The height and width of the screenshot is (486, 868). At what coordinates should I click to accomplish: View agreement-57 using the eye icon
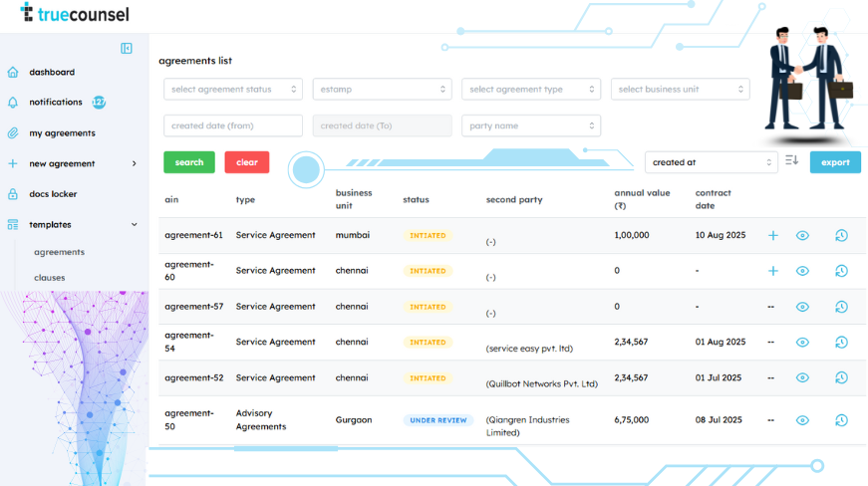tap(802, 307)
